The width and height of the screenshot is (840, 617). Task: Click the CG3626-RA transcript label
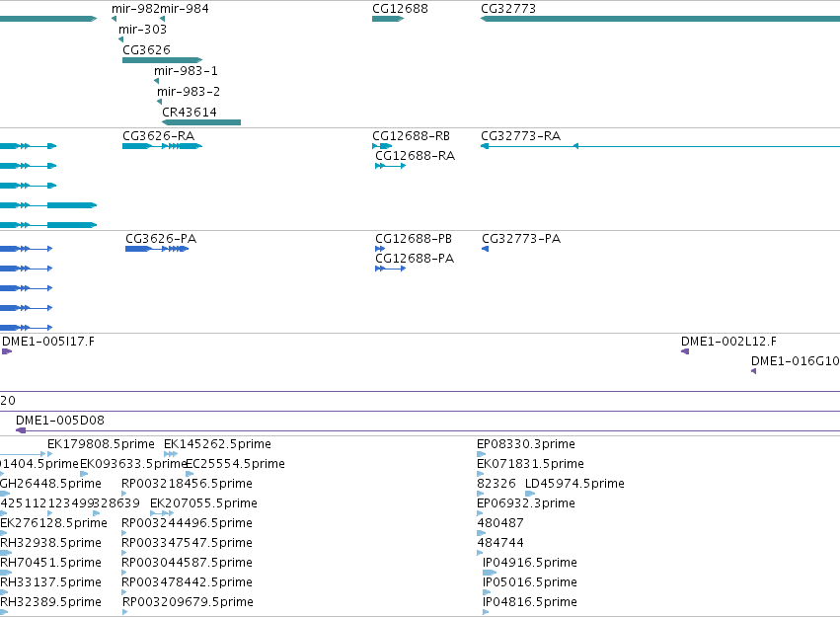point(159,136)
